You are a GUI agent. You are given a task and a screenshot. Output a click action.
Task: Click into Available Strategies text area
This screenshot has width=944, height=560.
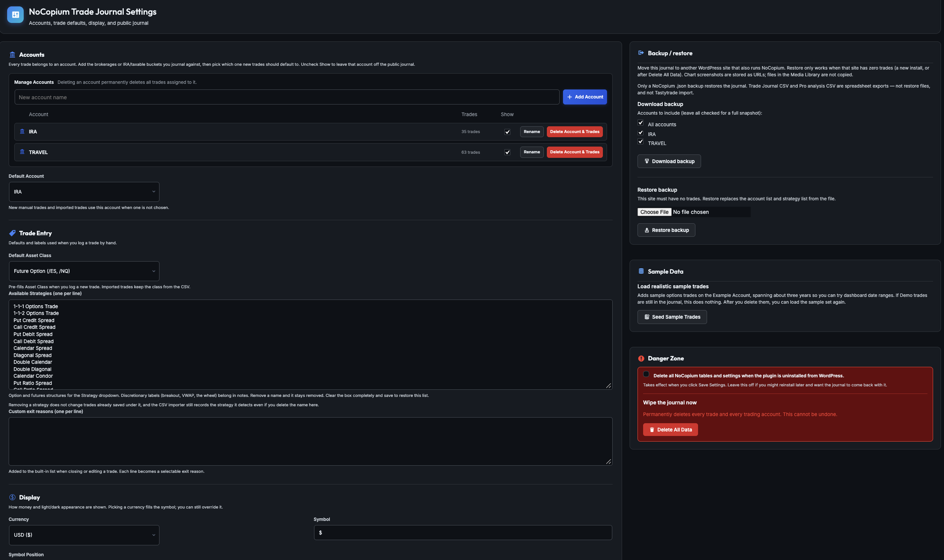310,345
